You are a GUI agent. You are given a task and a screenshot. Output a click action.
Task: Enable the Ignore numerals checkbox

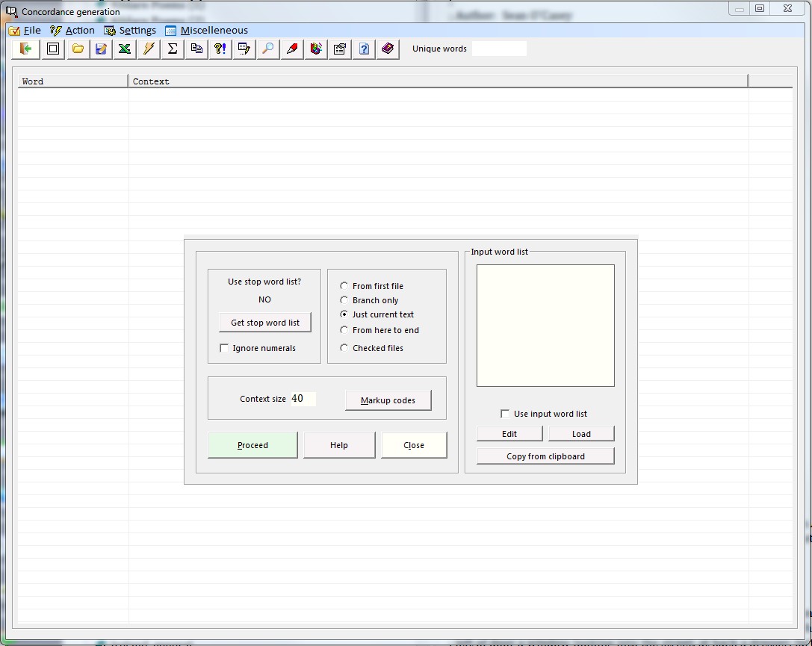pyautogui.click(x=224, y=348)
